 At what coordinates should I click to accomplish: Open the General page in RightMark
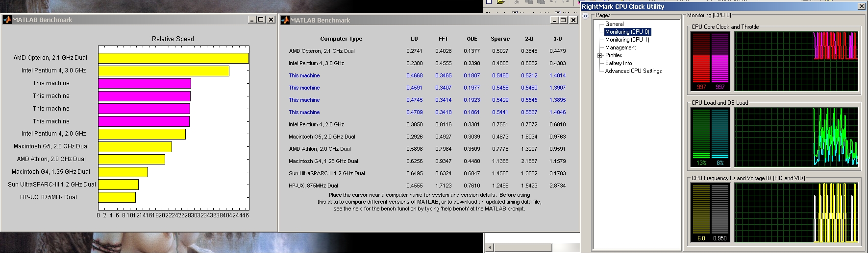(614, 24)
